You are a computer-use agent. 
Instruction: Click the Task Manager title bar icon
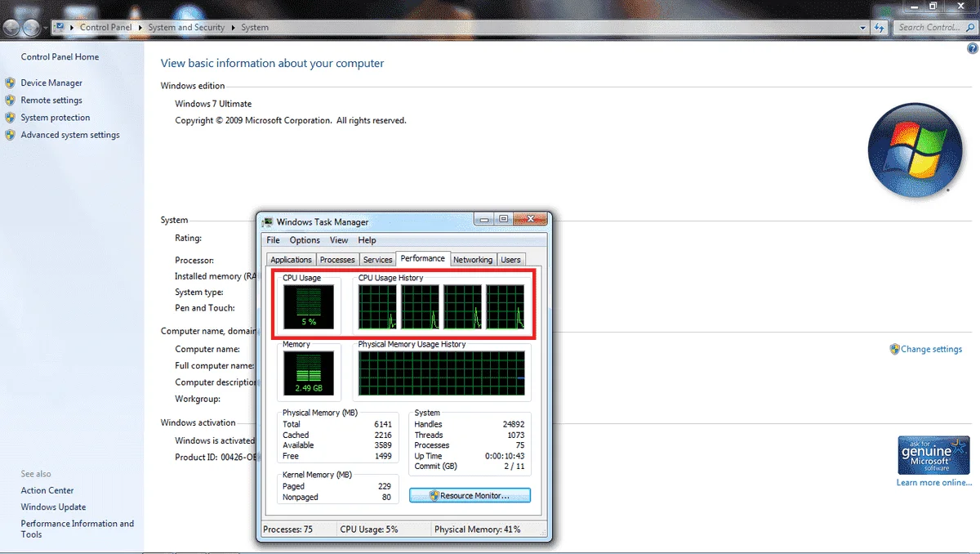[268, 221]
